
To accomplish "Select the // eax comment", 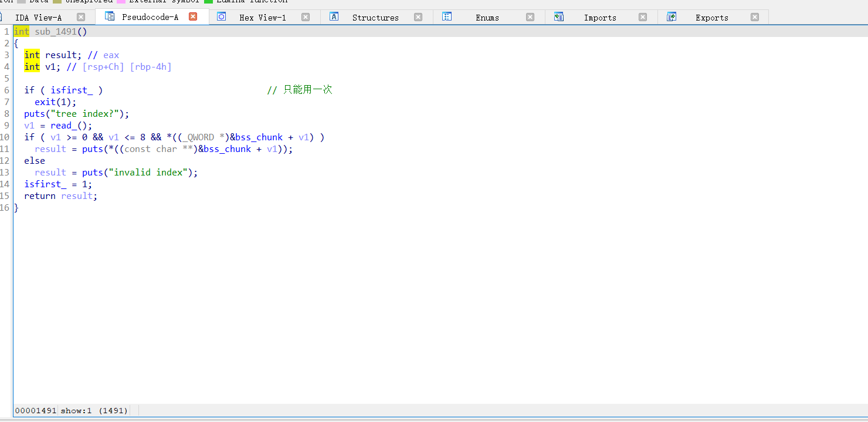I will (103, 55).
